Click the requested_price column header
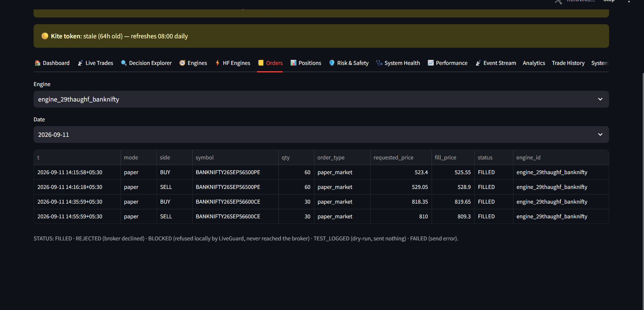 401,157
